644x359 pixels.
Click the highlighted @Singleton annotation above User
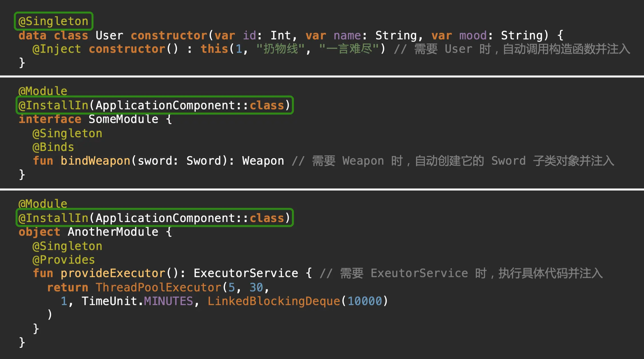point(53,21)
